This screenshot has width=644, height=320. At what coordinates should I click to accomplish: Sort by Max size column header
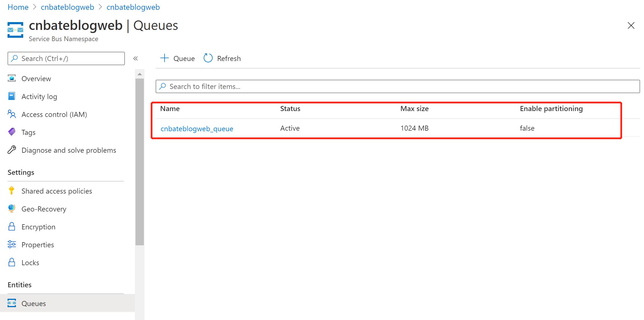(414, 109)
